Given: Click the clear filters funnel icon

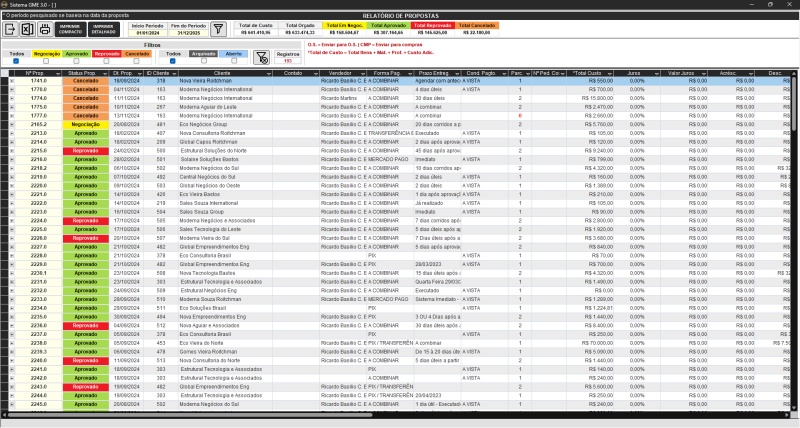Looking at the screenshot, I should click(x=260, y=57).
